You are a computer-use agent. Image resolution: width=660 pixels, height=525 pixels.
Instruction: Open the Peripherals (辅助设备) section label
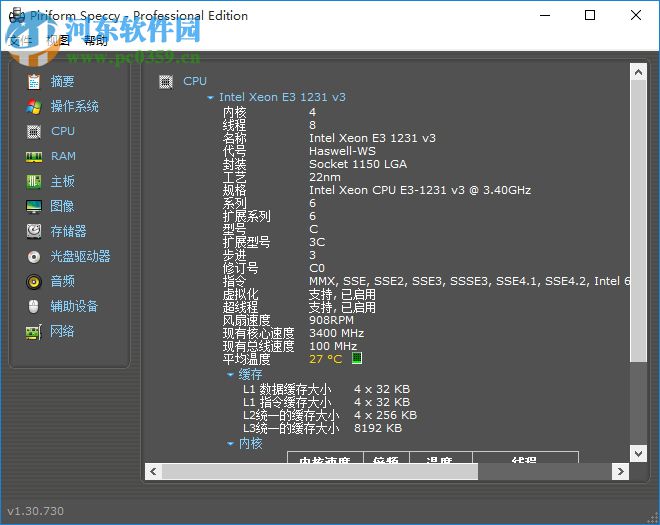tap(74, 306)
